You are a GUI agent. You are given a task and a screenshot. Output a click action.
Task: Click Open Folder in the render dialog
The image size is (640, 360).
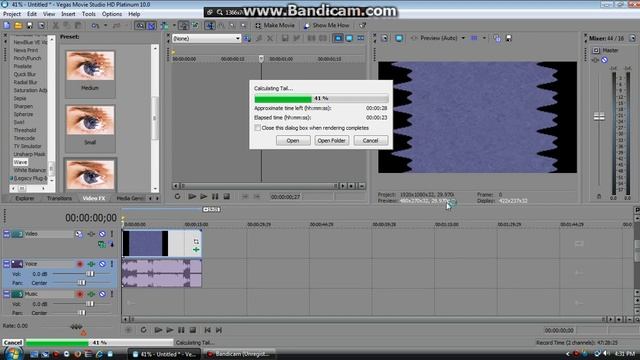[331, 140]
